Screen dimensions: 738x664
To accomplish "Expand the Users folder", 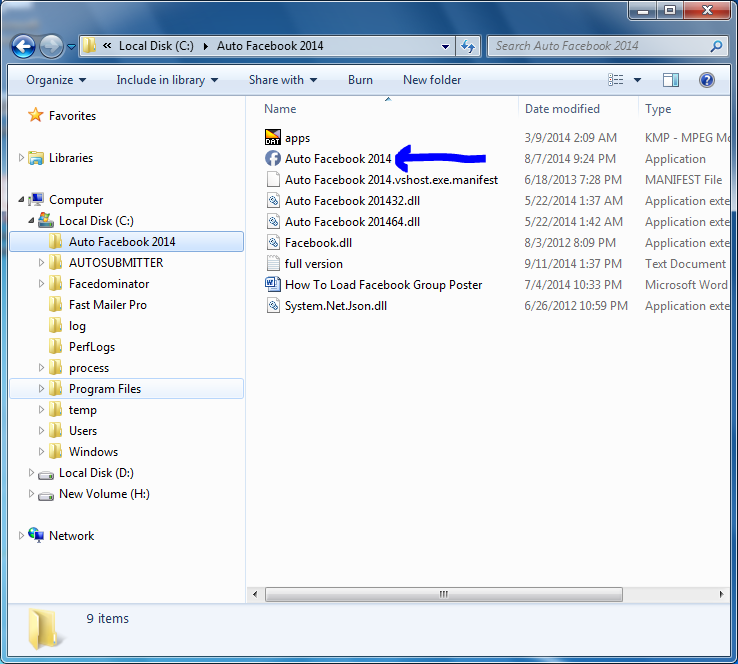I will (41, 431).
